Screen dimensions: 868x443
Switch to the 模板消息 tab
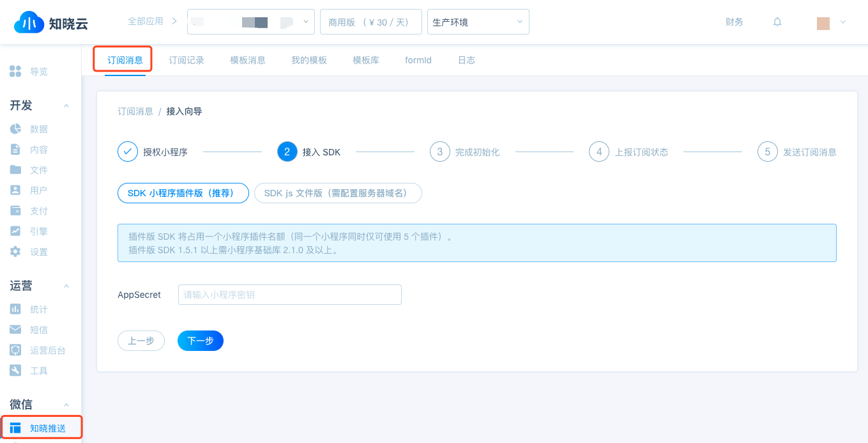click(248, 60)
